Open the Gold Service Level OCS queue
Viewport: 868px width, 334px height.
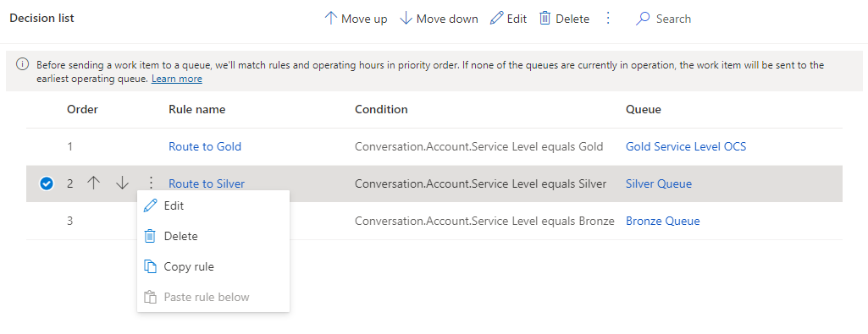[686, 146]
